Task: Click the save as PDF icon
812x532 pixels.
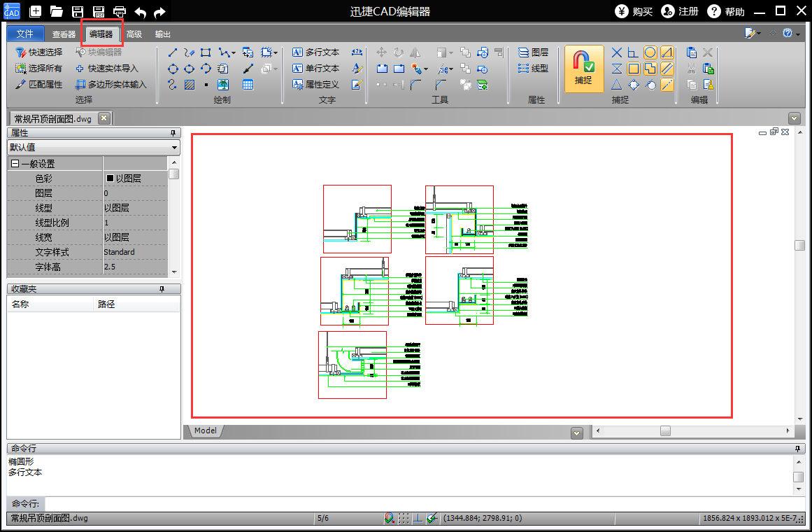Action: pos(99,11)
